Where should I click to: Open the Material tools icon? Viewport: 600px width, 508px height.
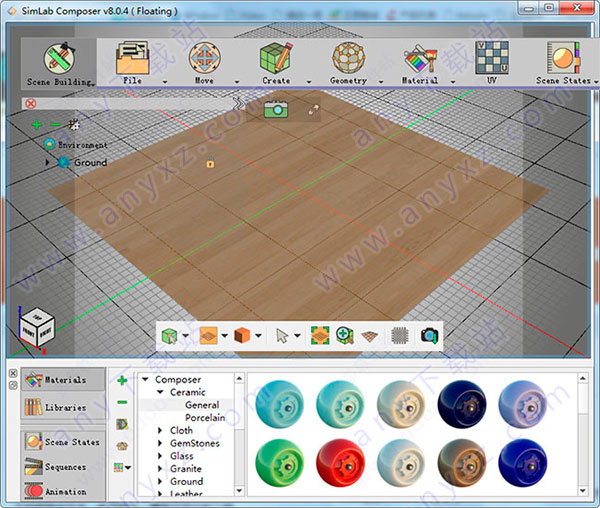[x=420, y=58]
